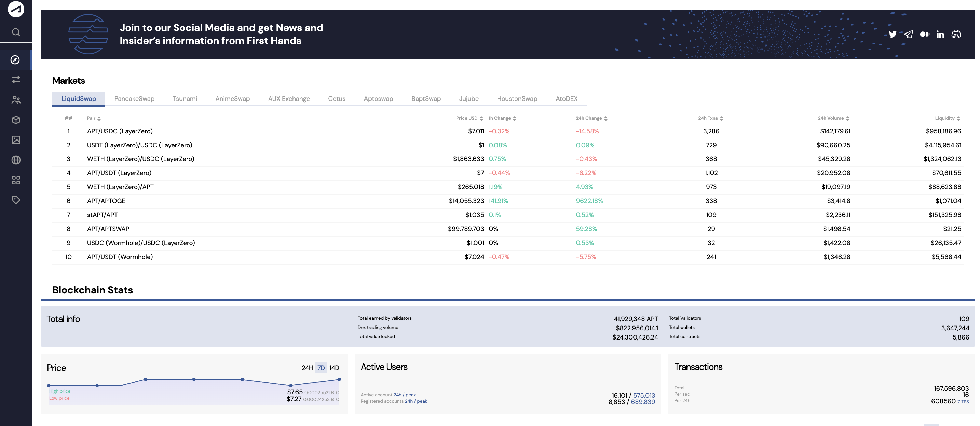
Task: Select the 7D price chart range
Action: (321, 368)
